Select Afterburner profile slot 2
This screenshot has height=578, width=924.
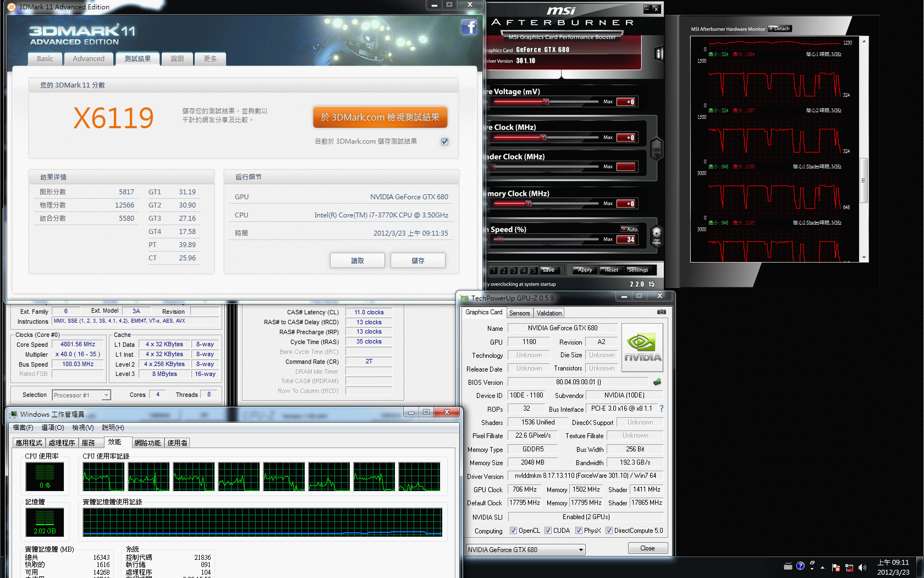(503, 270)
